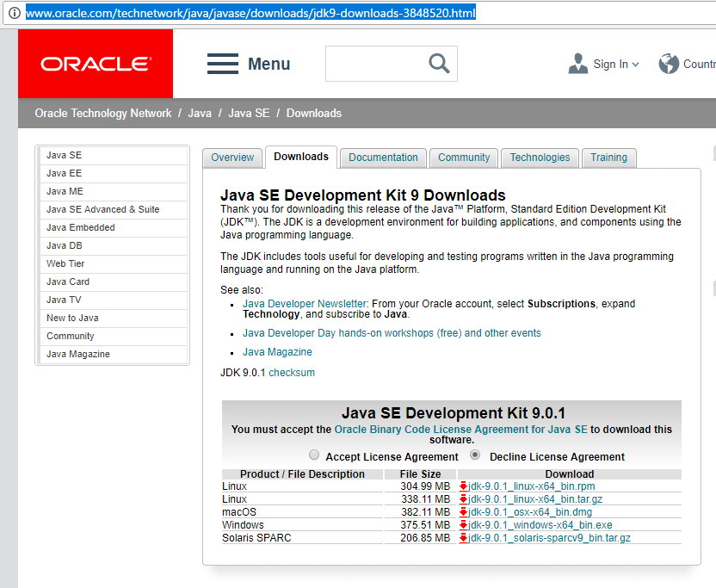Open Java EE in sidebar

pyautogui.click(x=114, y=174)
